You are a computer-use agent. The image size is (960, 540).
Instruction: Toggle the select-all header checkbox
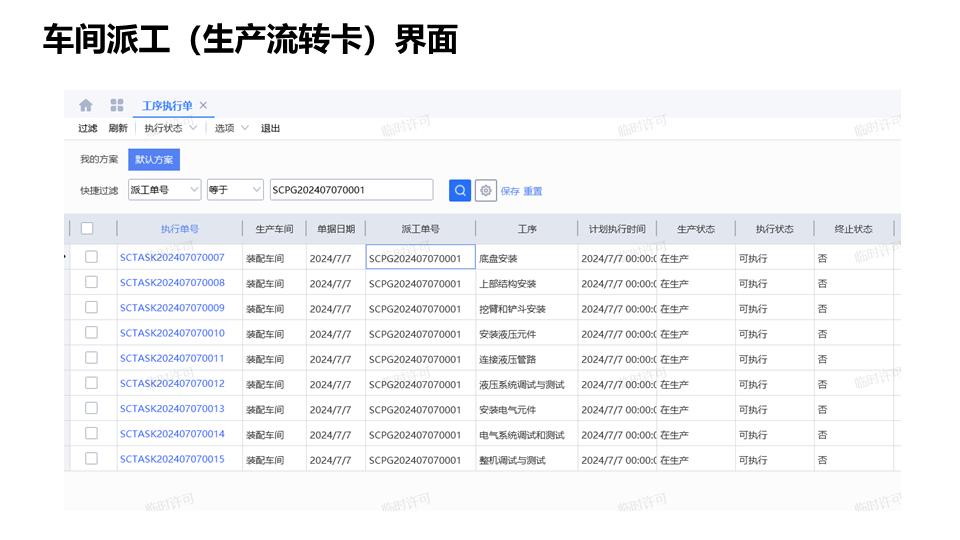coord(87,228)
